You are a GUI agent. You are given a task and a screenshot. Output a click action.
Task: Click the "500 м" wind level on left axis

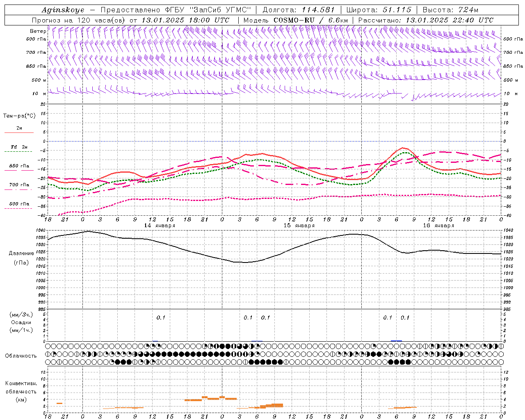tap(39, 80)
